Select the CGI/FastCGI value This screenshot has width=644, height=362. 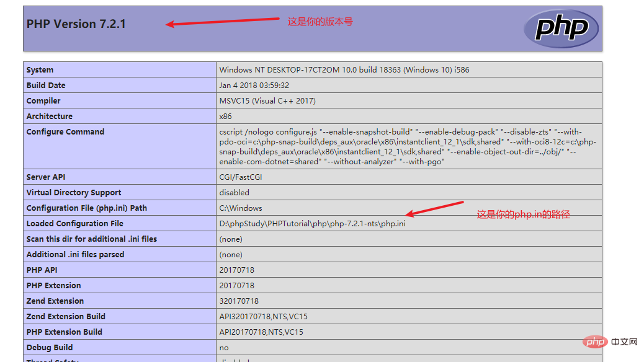pos(241,177)
